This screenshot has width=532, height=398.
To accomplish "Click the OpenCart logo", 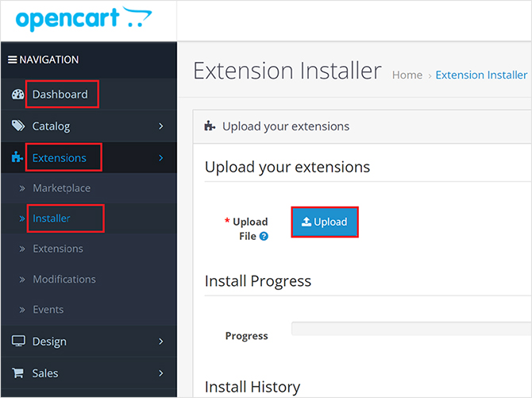I will tap(83, 19).
